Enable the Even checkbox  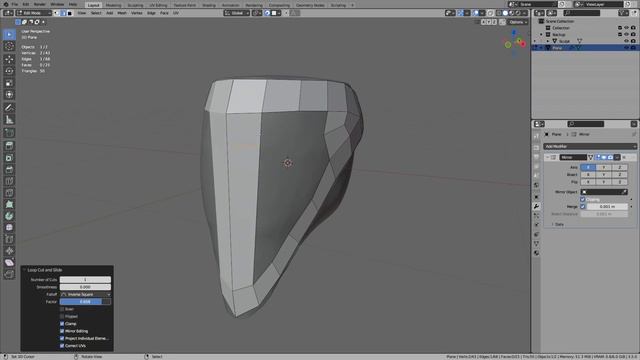pyautogui.click(x=62, y=309)
